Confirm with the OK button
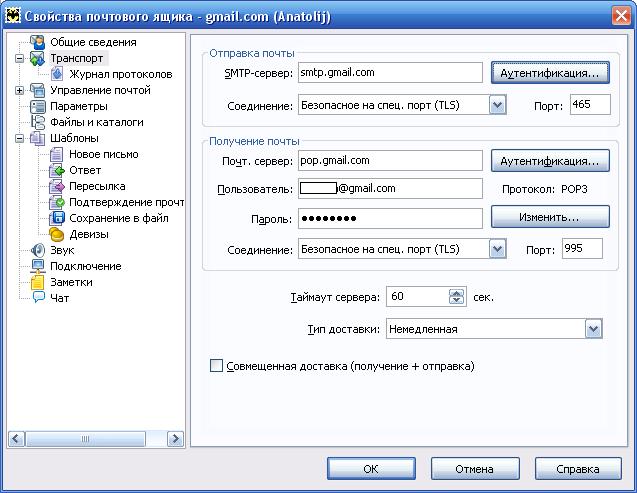Viewport: 637px width, 493px height. (371, 469)
